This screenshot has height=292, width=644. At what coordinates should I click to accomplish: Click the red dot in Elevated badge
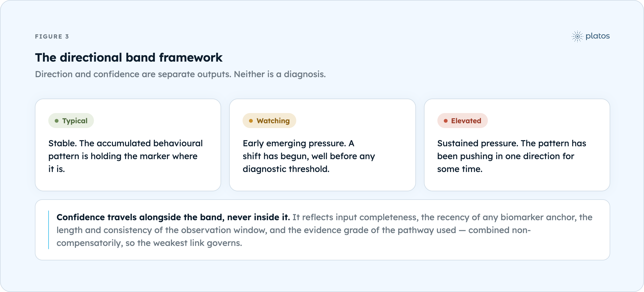pos(445,121)
